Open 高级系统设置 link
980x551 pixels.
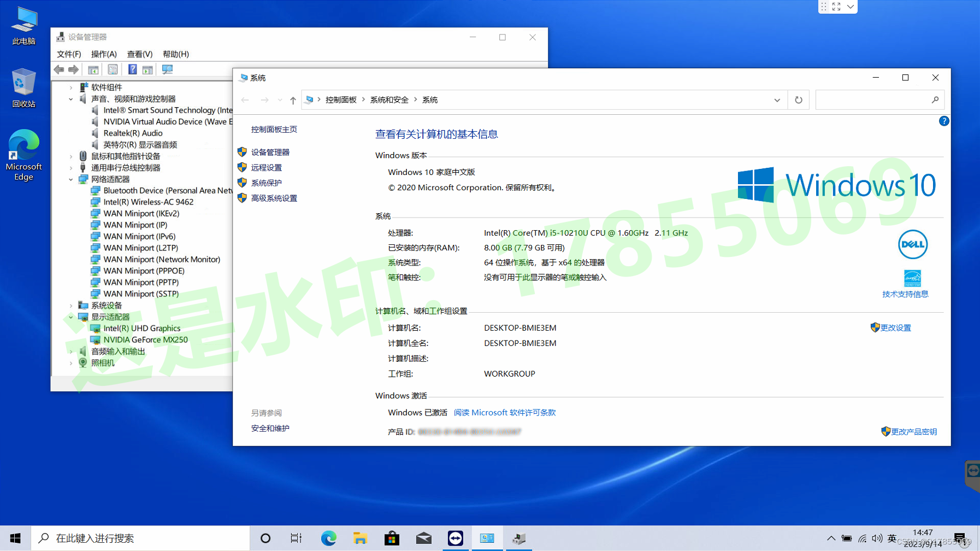pos(274,198)
